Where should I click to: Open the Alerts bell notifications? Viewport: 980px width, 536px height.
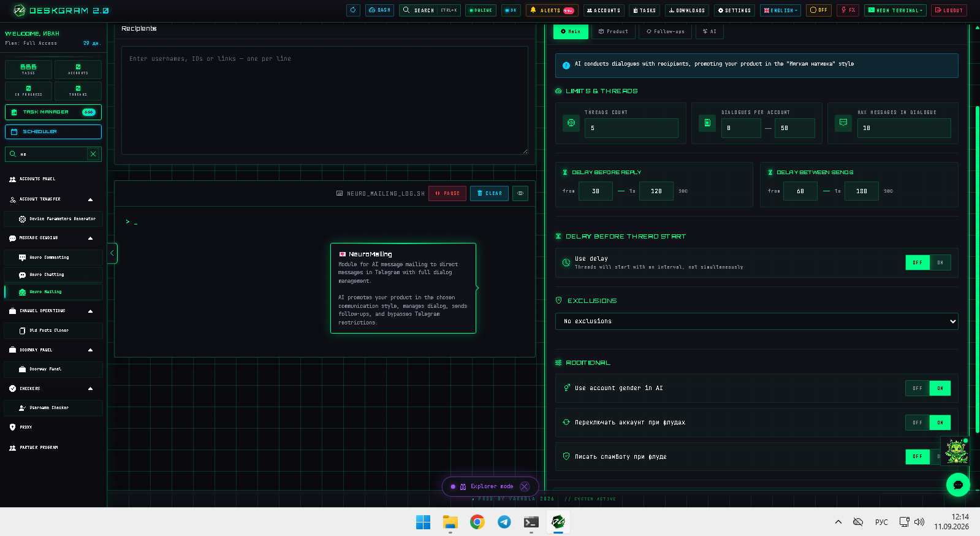click(552, 10)
